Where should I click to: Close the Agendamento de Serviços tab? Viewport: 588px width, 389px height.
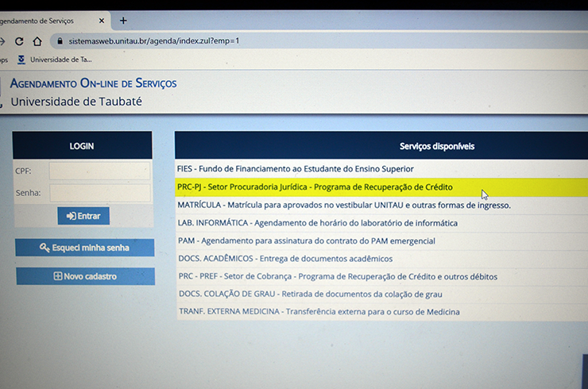[x=101, y=20]
